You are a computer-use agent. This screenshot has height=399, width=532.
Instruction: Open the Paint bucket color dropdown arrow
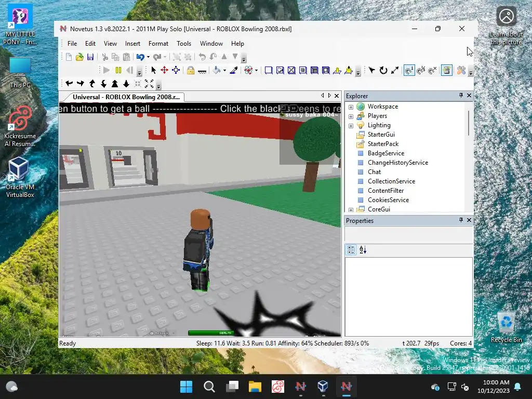(x=224, y=71)
